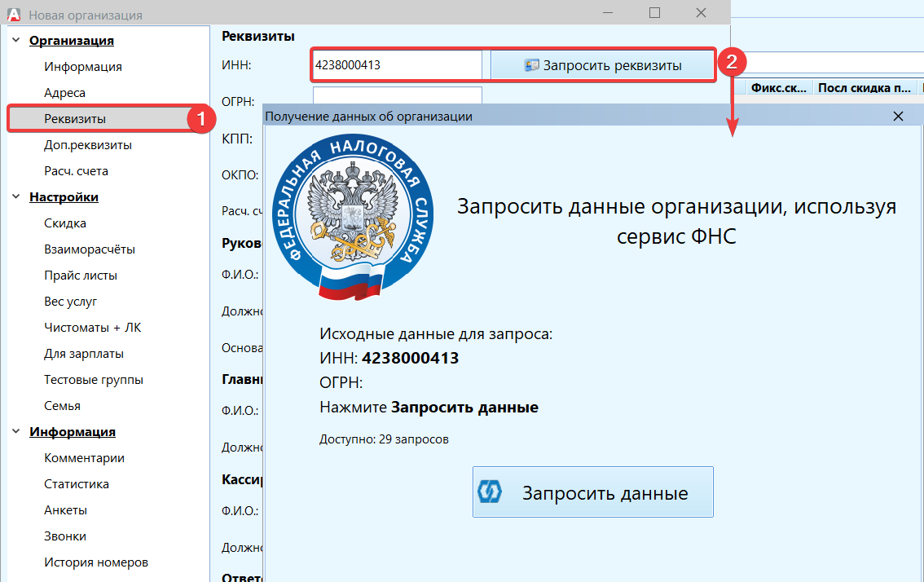This screenshot has width=924, height=582.
Task: Open Взаиморасчёты settings
Action: 90,249
